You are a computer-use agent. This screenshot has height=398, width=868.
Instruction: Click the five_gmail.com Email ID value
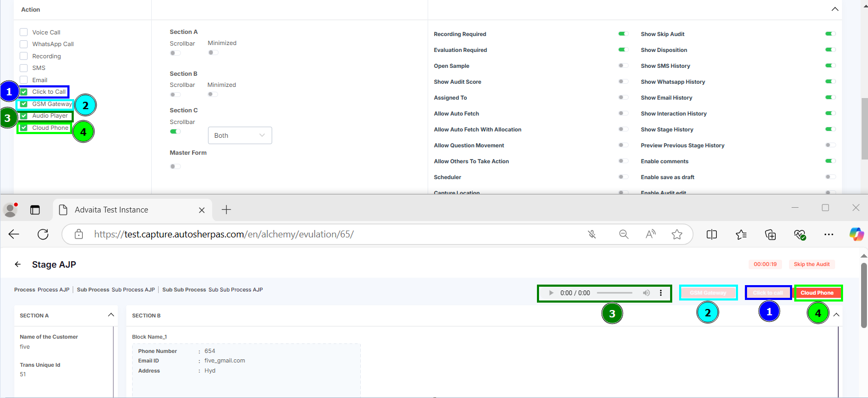coord(224,361)
